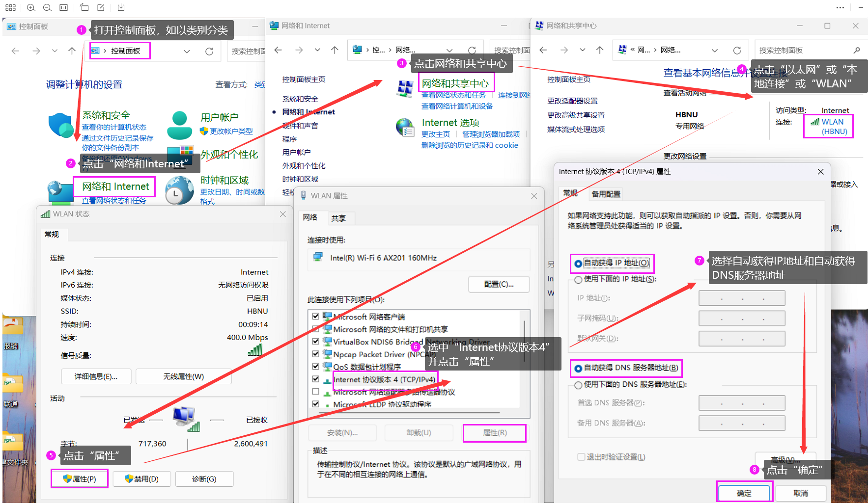Toggle Npcap Packet Driver checkbox
868x504 pixels.
click(x=316, y=354)
